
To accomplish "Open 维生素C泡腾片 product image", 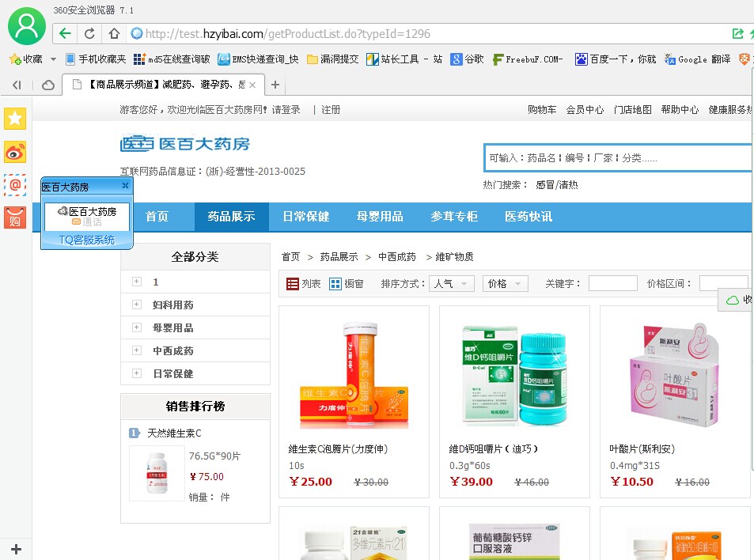I will pos(354,376).
